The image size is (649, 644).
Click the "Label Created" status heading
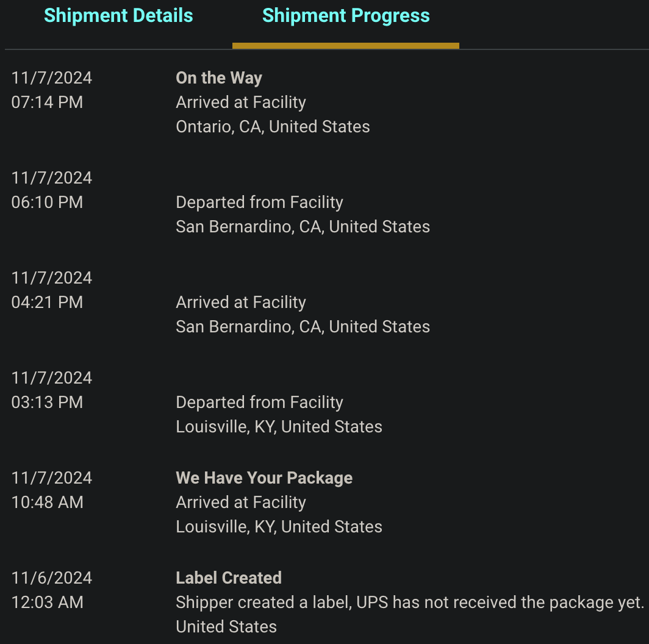tap(229, 578)
